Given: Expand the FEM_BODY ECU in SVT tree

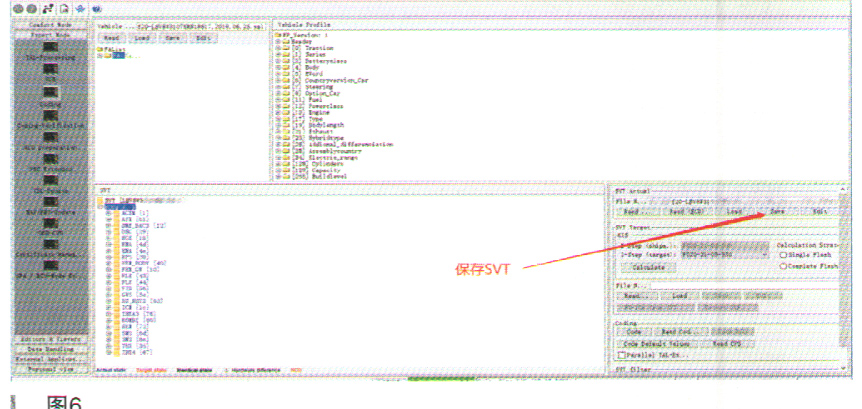Looking at the screenshot, I should click(109, 263).
